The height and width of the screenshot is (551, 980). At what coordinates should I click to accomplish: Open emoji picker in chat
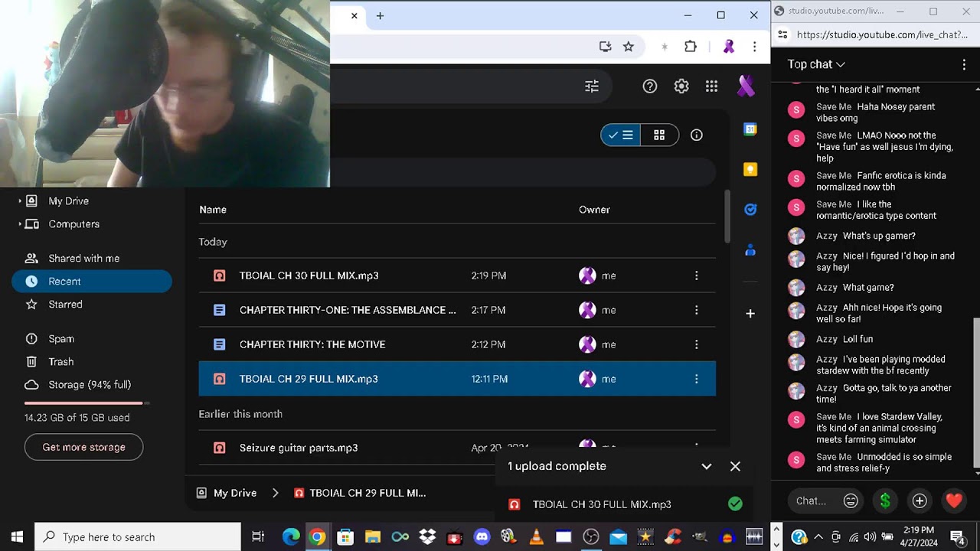[x=851, y=501]
